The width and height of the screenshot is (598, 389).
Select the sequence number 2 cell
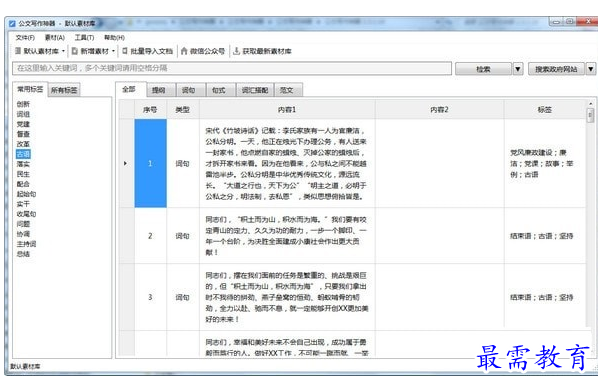pyautogui.click(x=150, y=236)
